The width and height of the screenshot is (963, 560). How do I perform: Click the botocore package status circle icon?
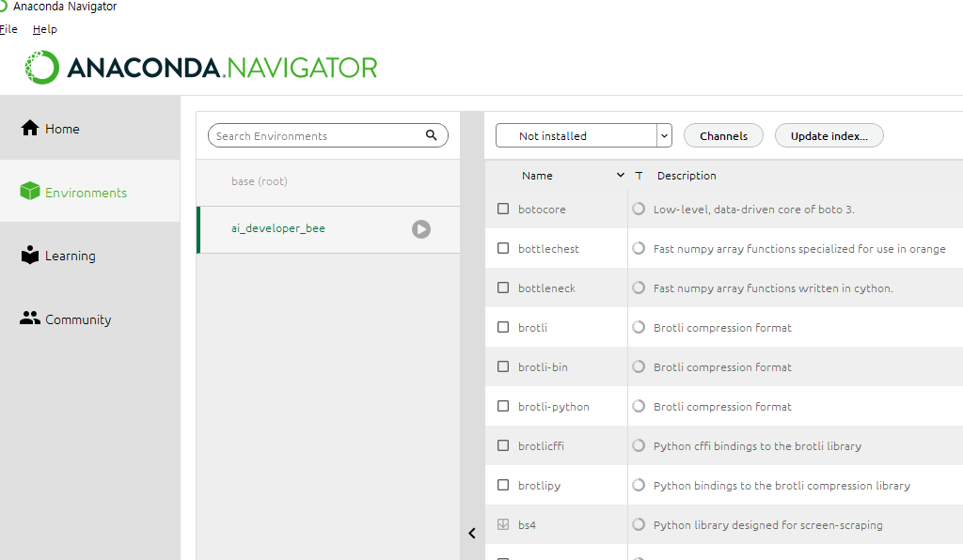tap(639, 209)
